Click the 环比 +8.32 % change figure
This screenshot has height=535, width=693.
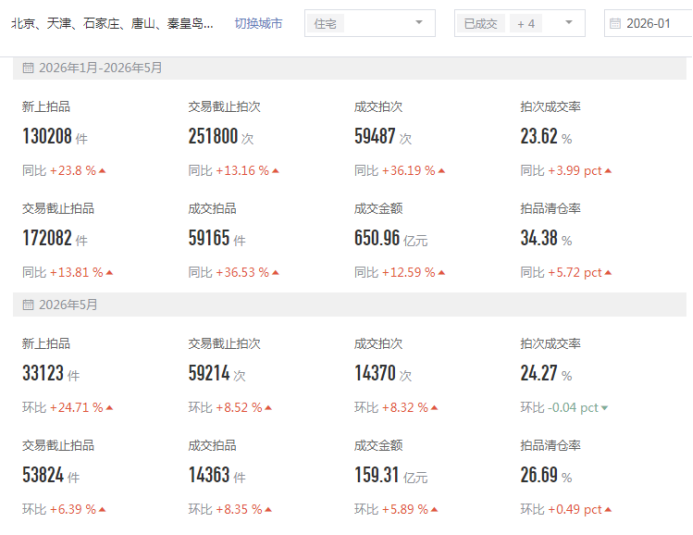coord(396,407)
